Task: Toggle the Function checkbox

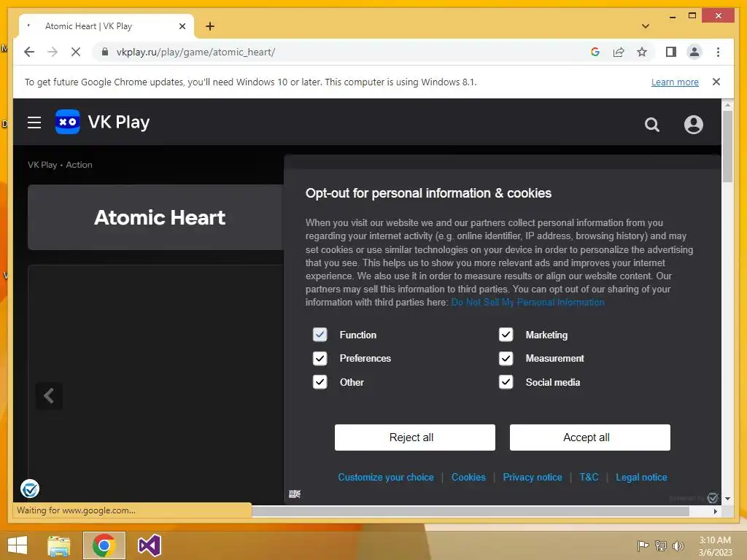Action: point(320,335)
